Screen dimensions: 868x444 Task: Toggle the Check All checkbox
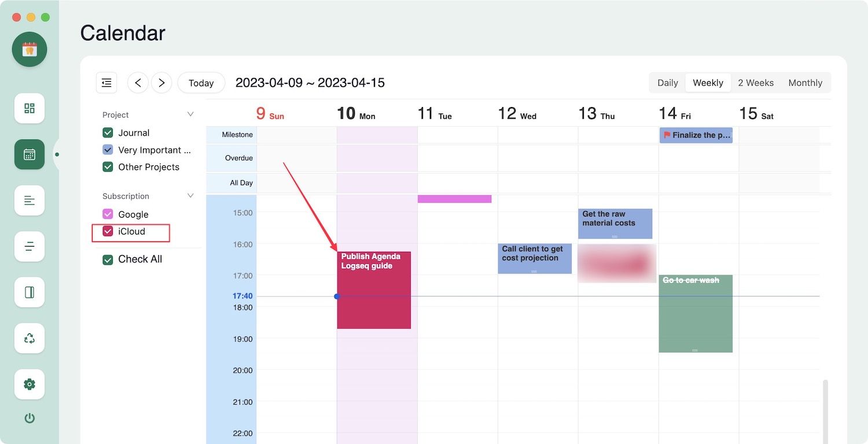pos(108,259)
